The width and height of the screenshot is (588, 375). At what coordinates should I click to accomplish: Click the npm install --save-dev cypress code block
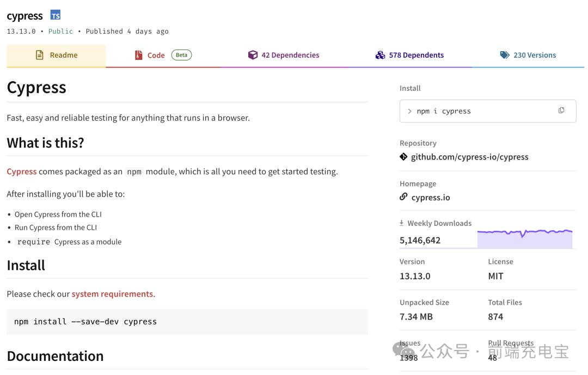(187, 321)
